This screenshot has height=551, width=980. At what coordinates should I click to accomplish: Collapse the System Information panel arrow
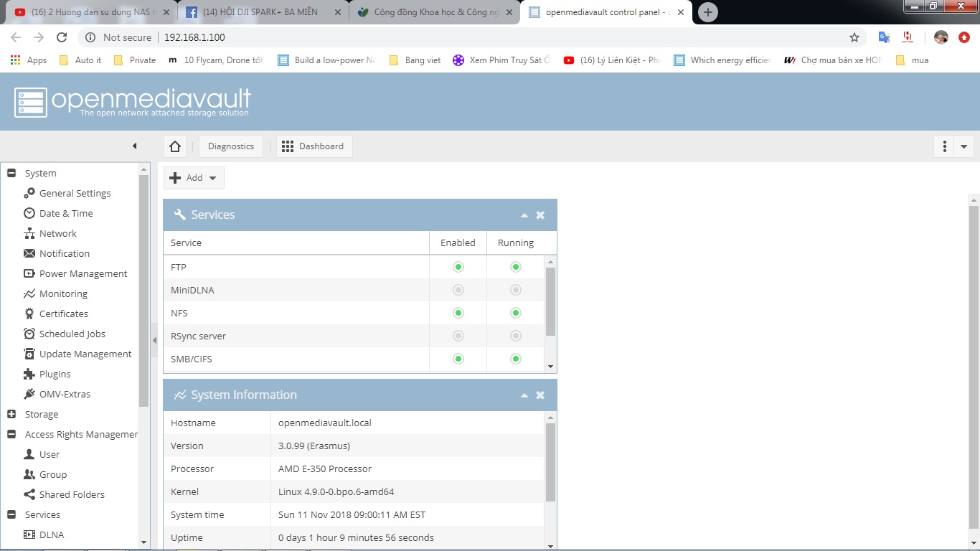point(524,395)
